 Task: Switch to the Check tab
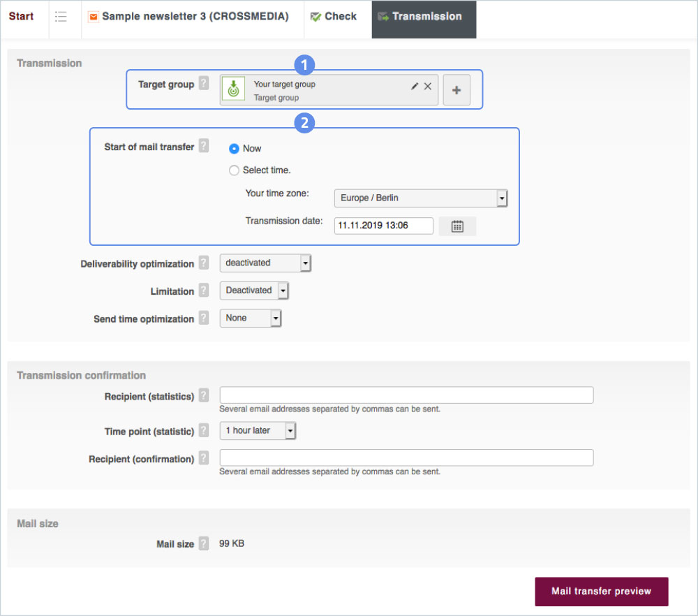click(334, 17)
